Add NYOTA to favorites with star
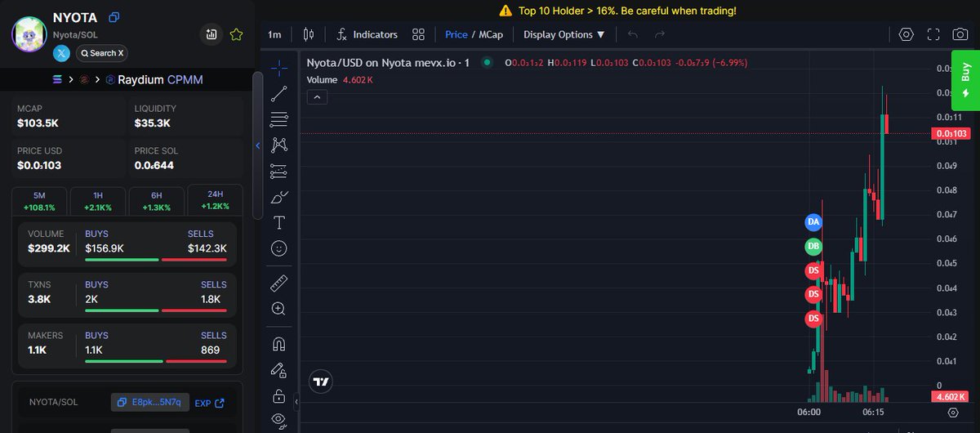 (x=236, y=34)
